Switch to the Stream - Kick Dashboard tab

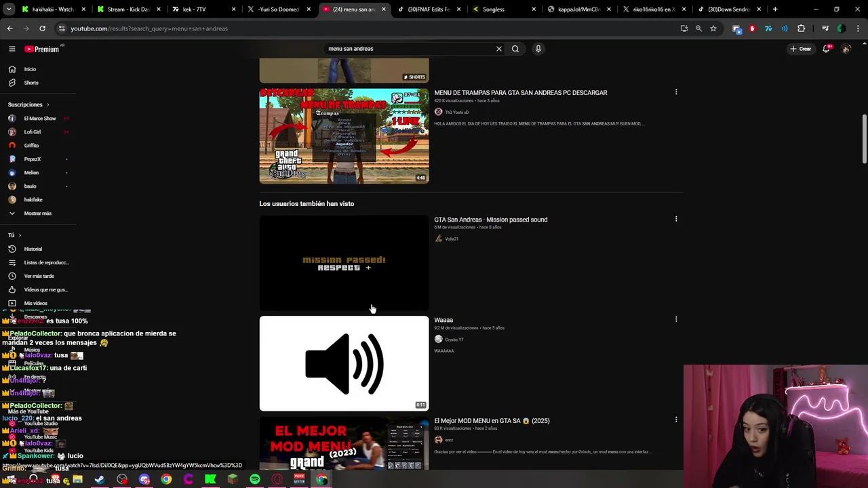coord(127,9)
